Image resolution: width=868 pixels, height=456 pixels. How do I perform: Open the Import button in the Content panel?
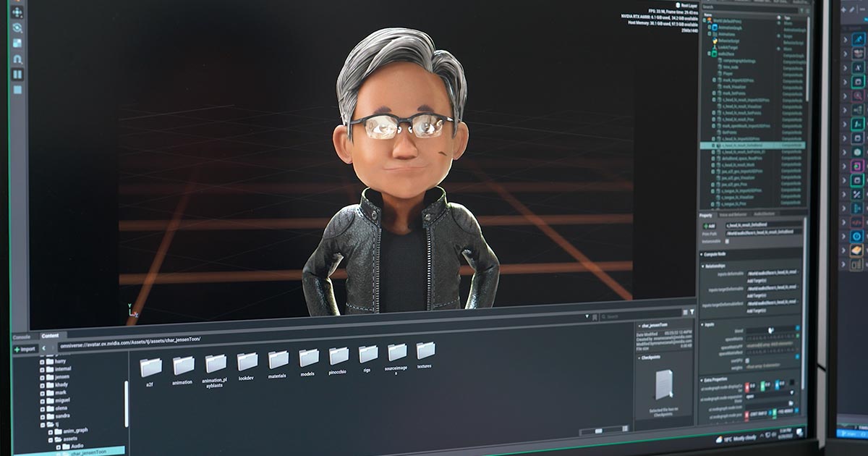[x=25, y=349]
